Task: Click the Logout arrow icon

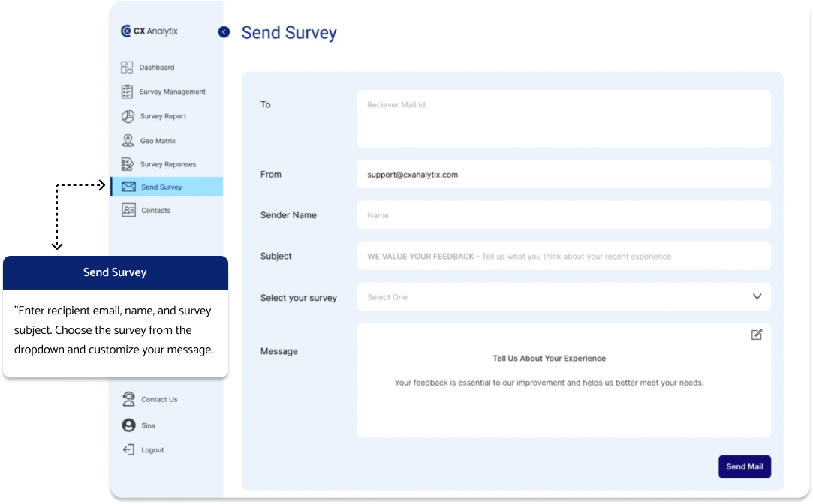Action: 128,449
